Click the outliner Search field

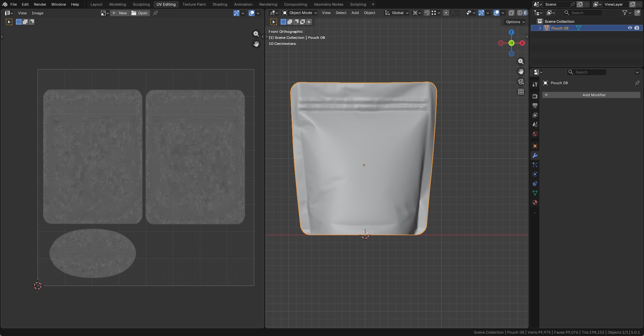583,13
